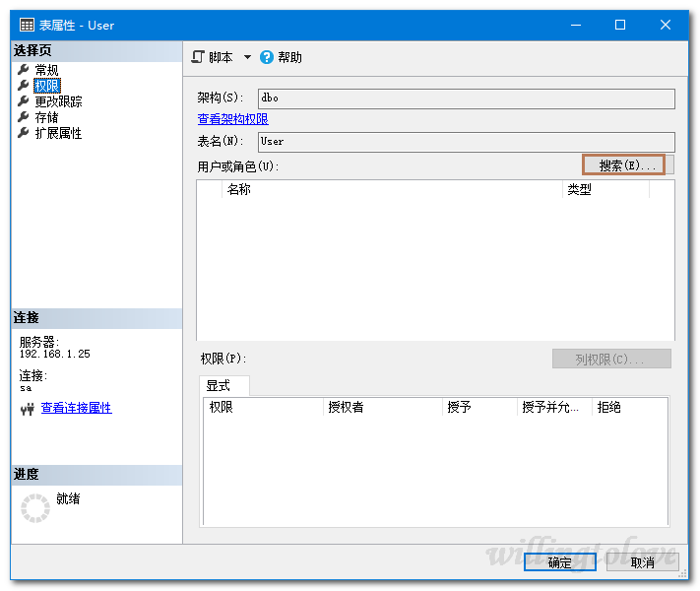Click the connection plug icon
Image resolution: width=700 pixels, height=591 pixels.
pos(28,409)
